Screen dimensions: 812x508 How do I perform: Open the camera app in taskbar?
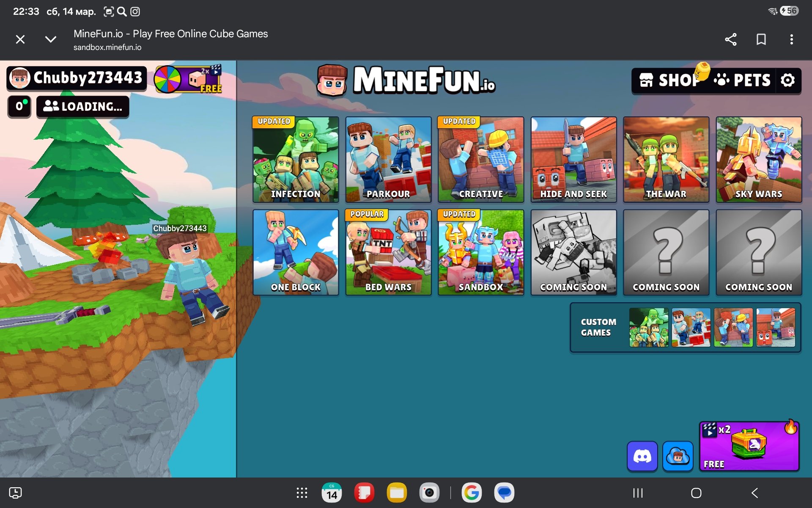(x=429, y=493)
